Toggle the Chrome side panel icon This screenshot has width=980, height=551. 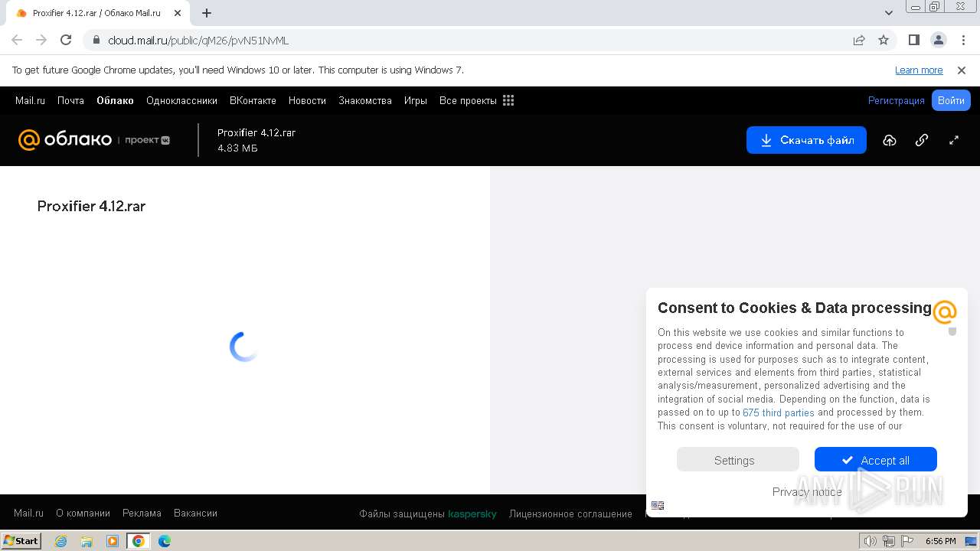pos(914,40)
